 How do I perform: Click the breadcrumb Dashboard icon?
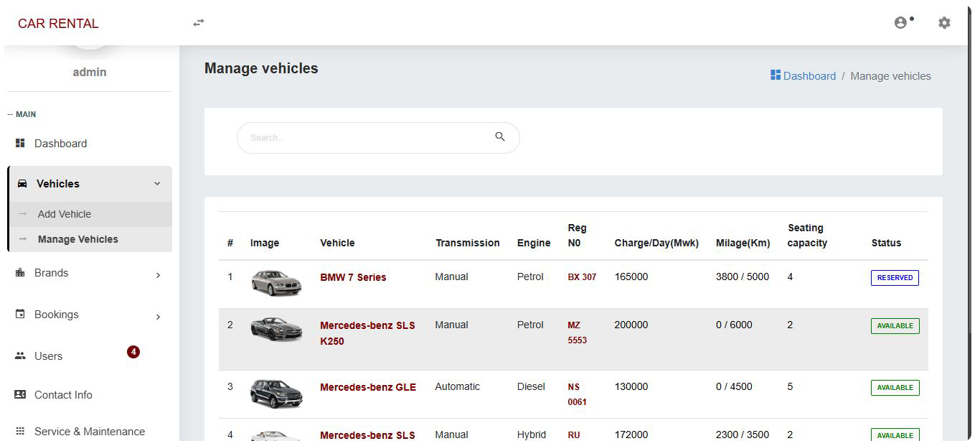776,75
